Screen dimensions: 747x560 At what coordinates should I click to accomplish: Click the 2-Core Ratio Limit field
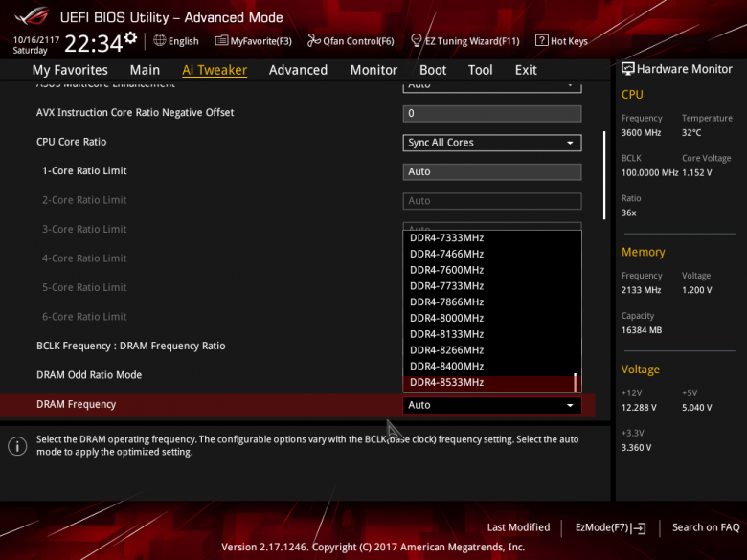pyautogui.click(x=492, y=201)
